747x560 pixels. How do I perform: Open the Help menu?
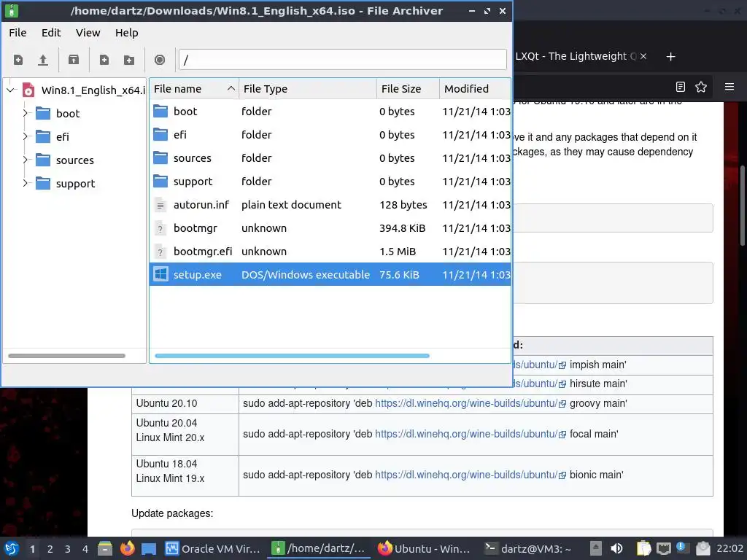[x=127, y=33]
